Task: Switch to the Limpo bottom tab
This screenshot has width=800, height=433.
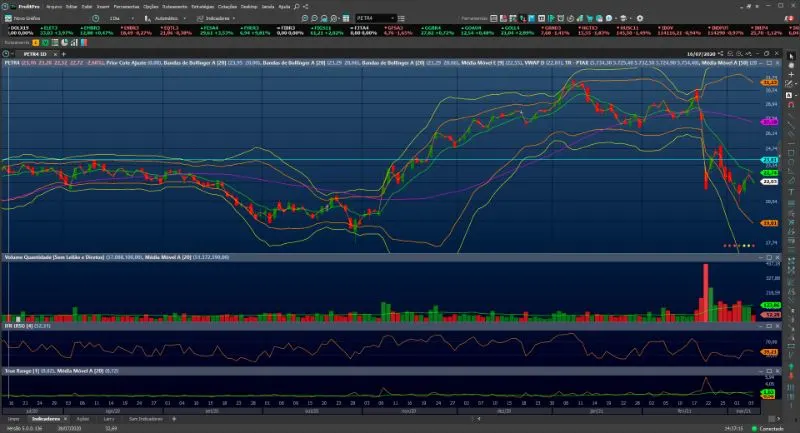Action: tap(14, 419)
